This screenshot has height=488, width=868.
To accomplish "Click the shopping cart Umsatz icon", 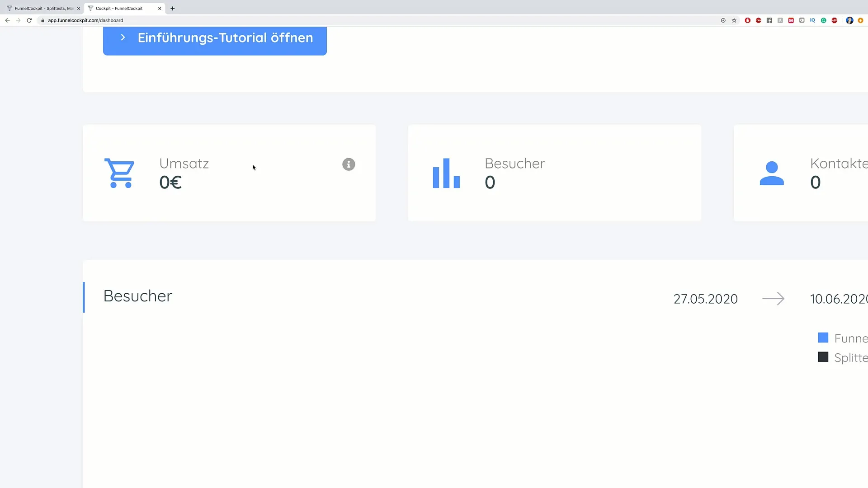I will click(x=119, y=173).
